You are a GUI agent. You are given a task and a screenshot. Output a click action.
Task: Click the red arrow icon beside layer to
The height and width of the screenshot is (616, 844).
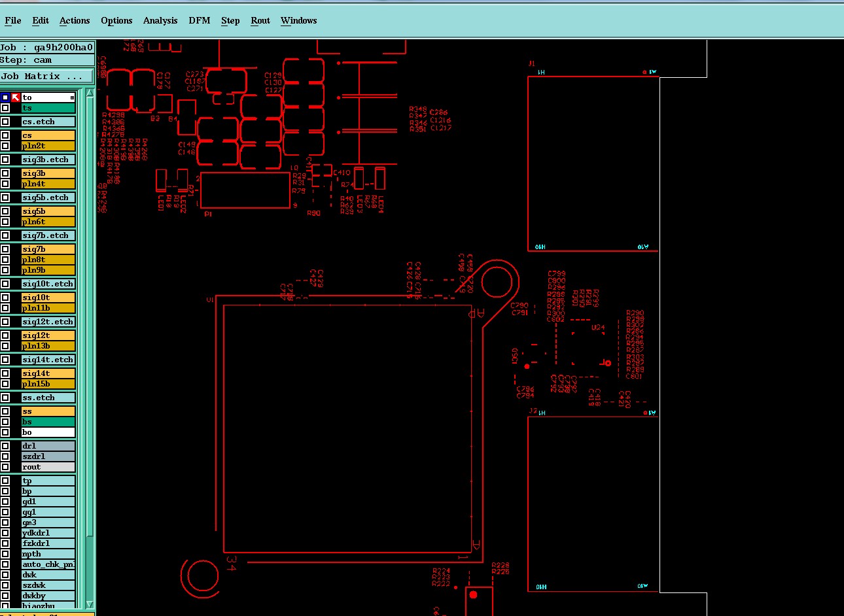[16, 97]
